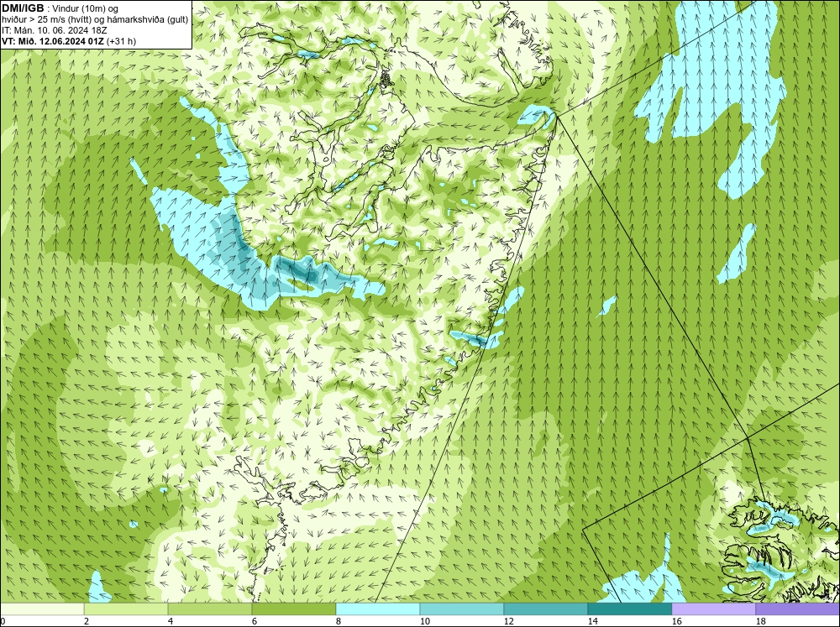Click the legend scale label '8'
840x627 pixels.
pos(339,621)
